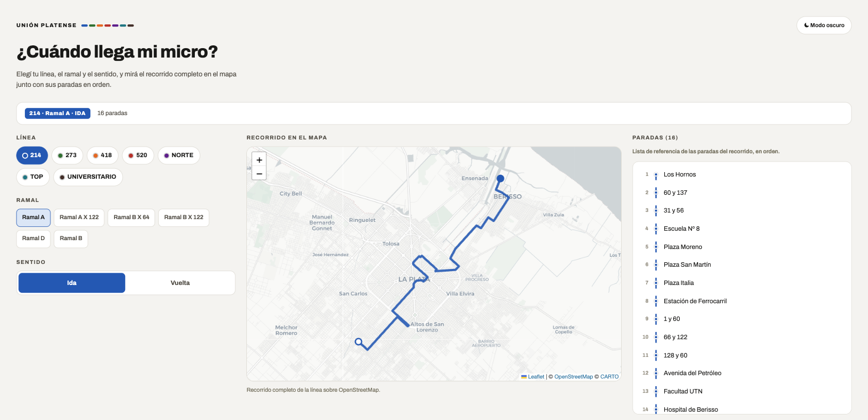Click the 60 y 137 stop
This screenshot has height=420, width=868.
742,193
